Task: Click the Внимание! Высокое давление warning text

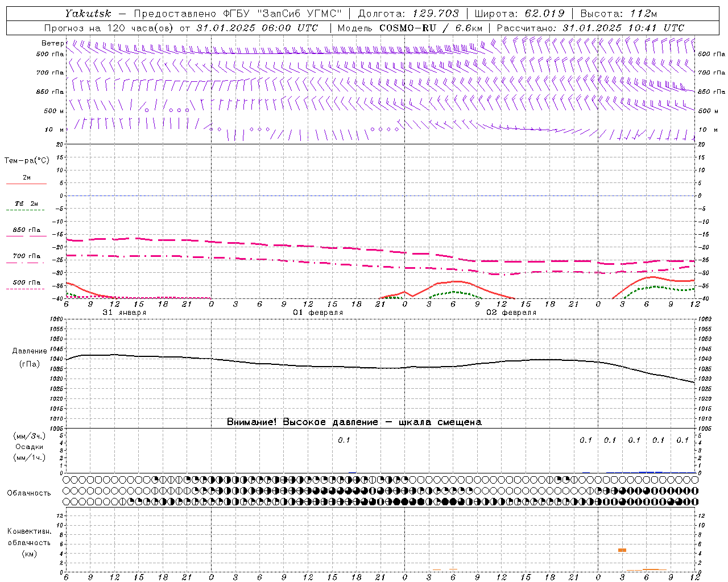Action: tap(354, 422)
